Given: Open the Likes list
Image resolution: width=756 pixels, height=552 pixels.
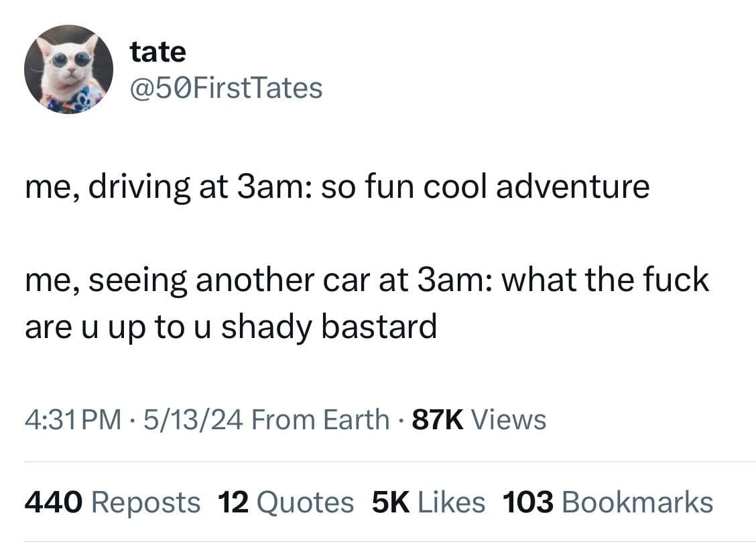Looking at the screenshot, I should tap(451, 502).
